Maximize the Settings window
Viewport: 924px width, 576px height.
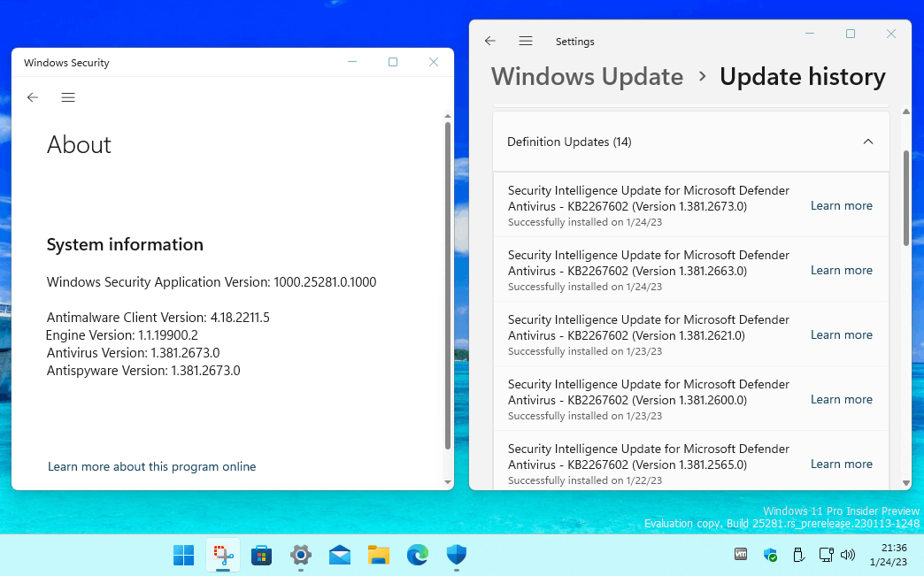pos(851,34)
